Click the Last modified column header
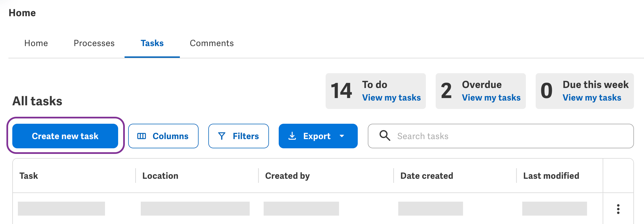 tap(551, 176)
